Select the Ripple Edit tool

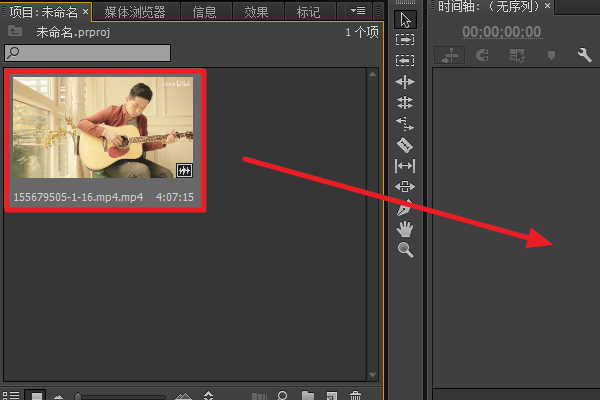coord(405,82)
